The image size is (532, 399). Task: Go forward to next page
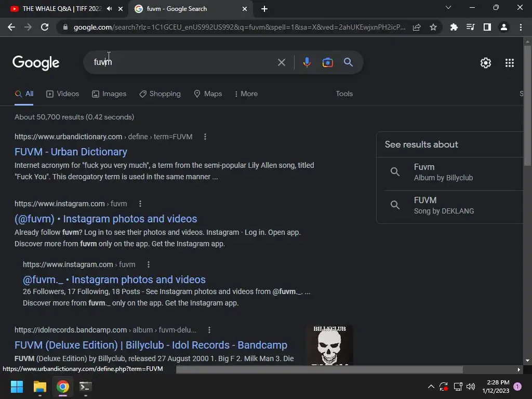click(28, 27)
